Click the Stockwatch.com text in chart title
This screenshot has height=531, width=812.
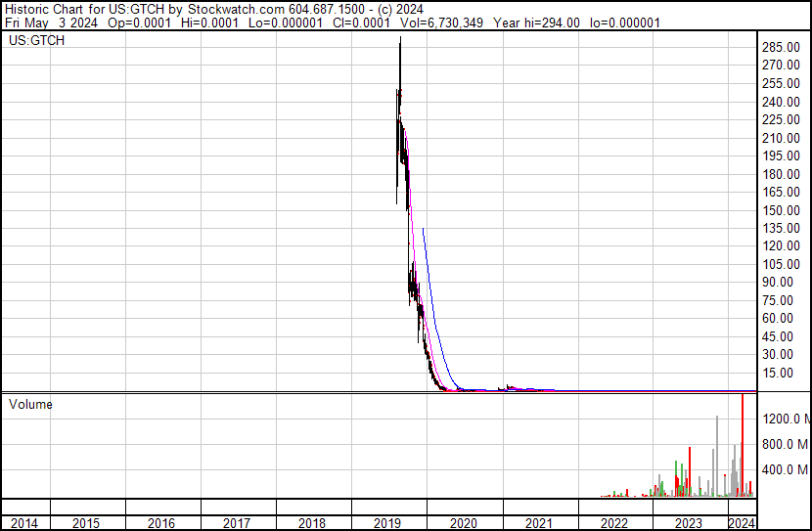point(236,10)
